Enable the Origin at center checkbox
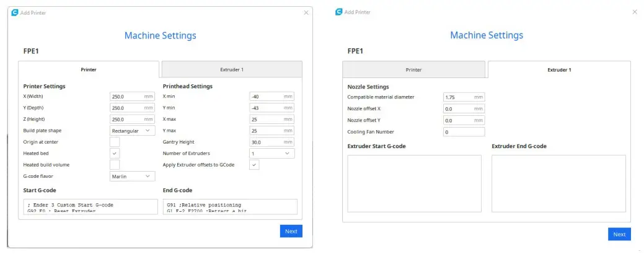 pyautogui.click(x=115, y=142)
